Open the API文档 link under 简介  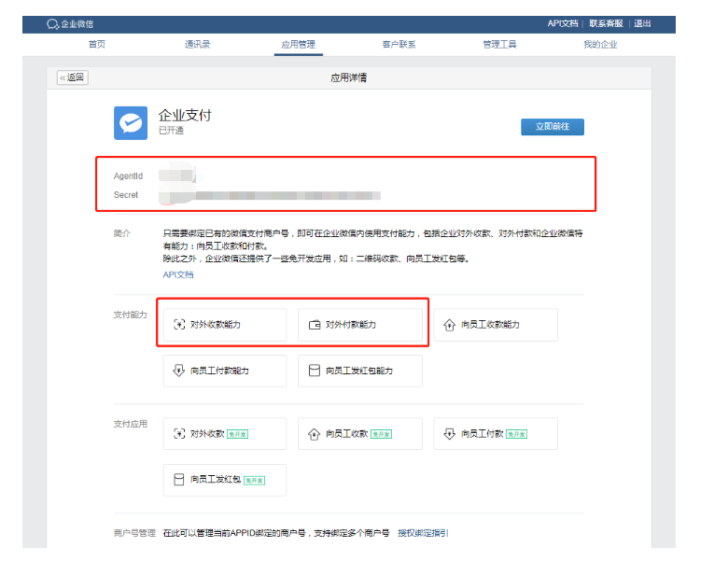click(178, 274)
